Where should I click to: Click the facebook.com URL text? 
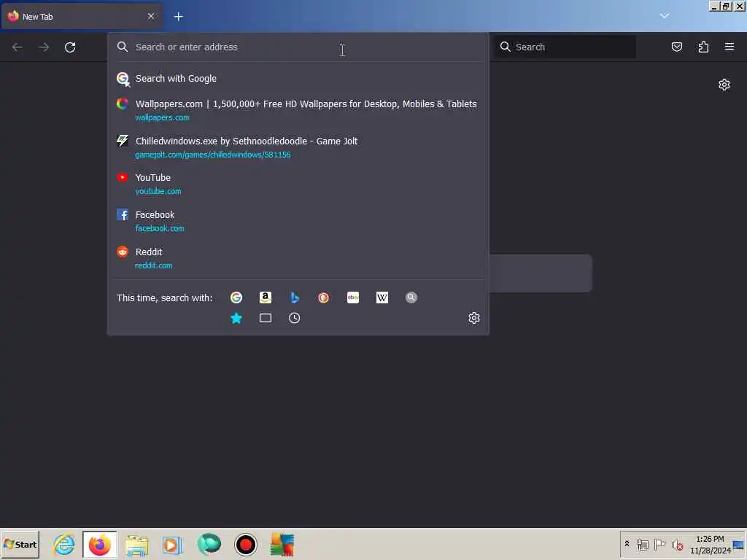pos(159,228)
